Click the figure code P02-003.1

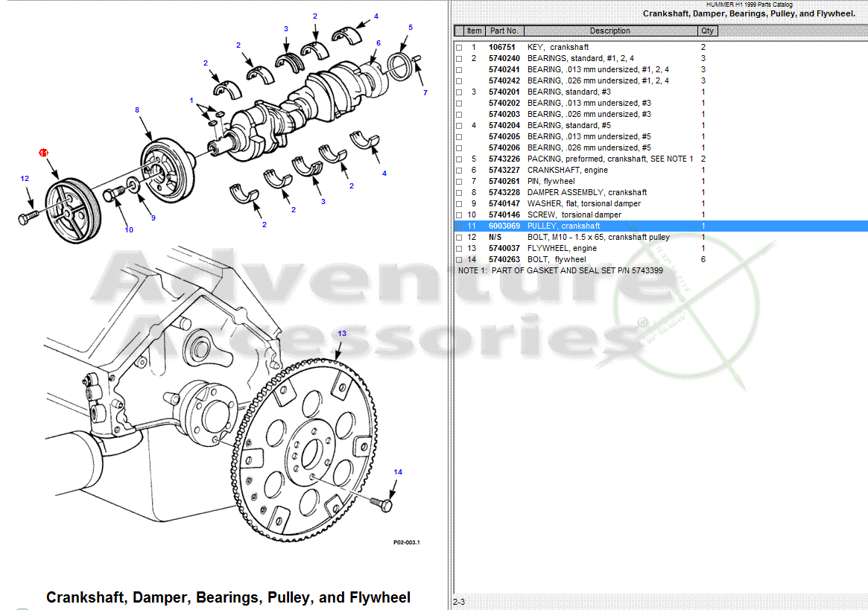[406, 542]
